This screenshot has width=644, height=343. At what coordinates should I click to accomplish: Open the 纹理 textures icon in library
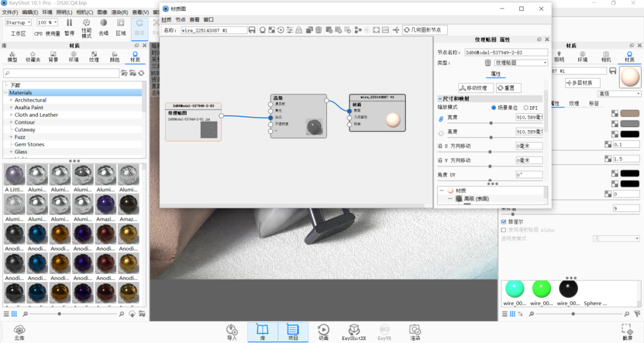[x=94, y=57]
